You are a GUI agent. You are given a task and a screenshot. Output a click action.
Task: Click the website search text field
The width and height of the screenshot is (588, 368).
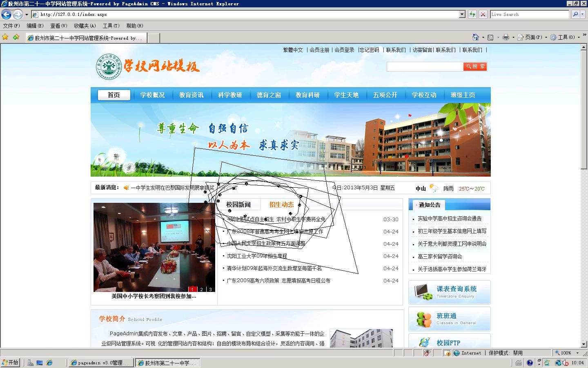pos(425,67)
